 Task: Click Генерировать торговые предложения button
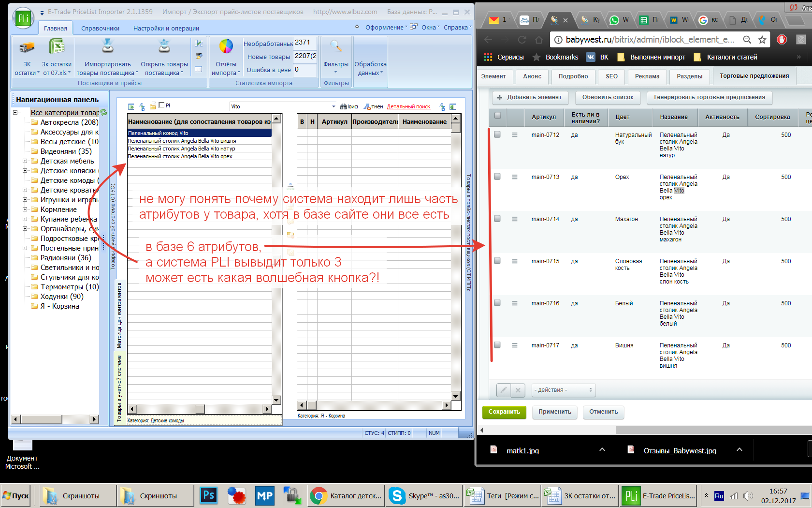710,97
